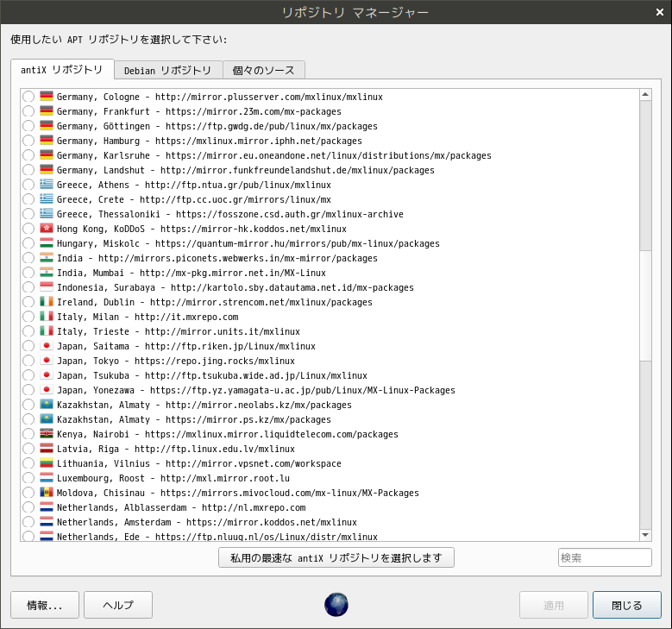Click the Kenya, Nairobi liquidtelecom mirror text

point(228,434)
